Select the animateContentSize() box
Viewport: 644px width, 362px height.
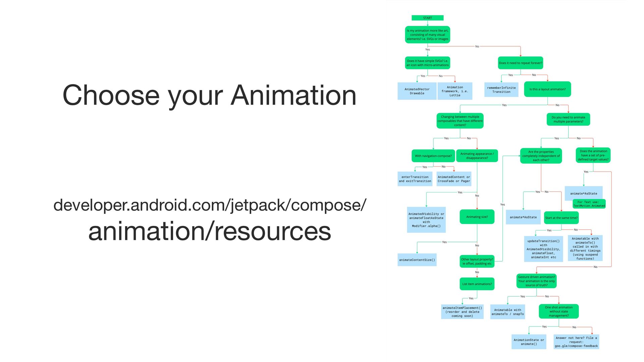[x=417, y=260]
